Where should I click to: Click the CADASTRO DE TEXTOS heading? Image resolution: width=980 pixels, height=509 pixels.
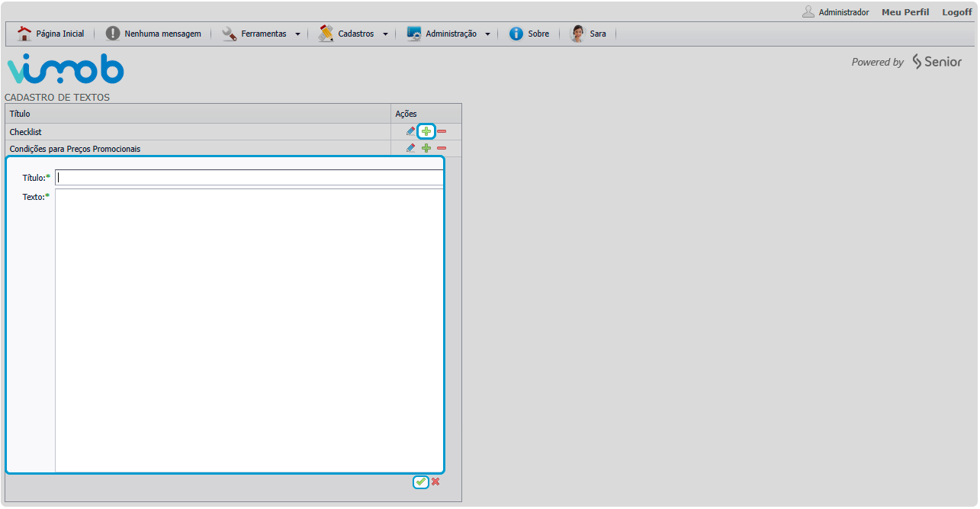[x=57, y=98]
